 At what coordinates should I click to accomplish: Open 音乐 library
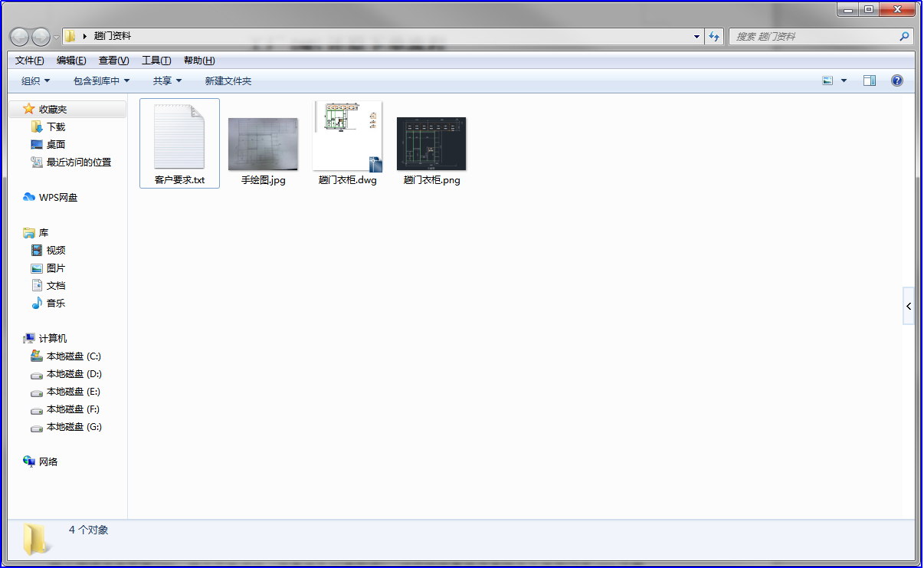(56, 304)
